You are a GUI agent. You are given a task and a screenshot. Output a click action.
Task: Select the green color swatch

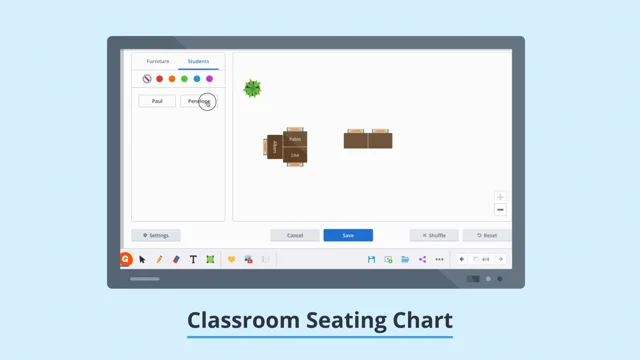pos(184,79)
